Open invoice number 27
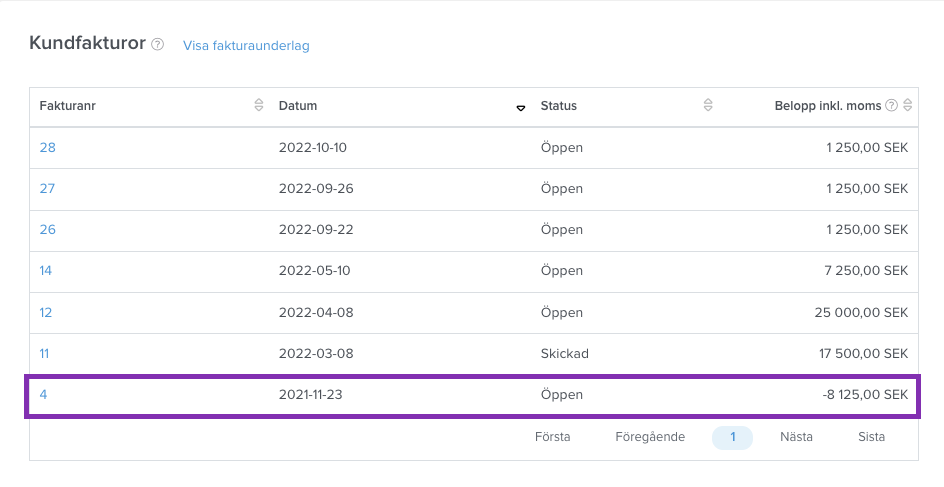The image size is (944, 487). [47, 188]
